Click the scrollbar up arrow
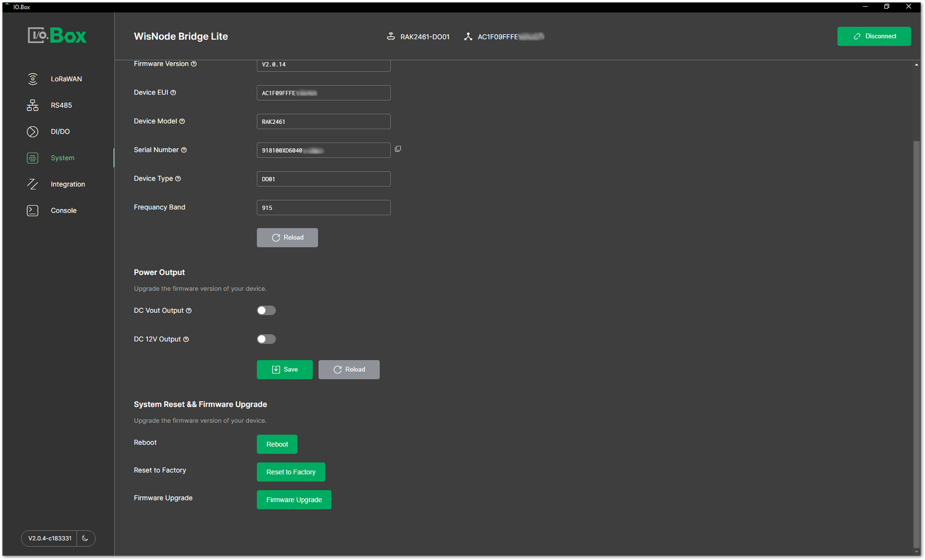This screenshot has width=925, height=560. (x=916, y=65)
